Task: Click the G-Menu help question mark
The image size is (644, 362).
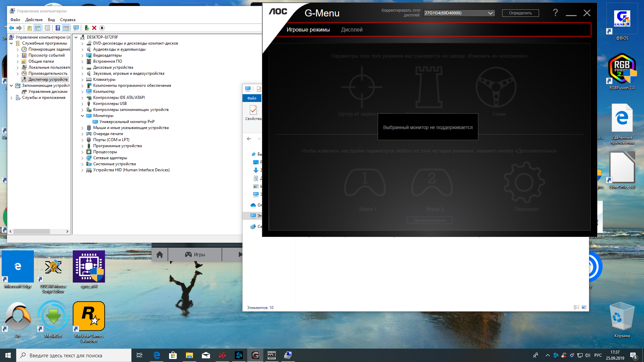Action: tap(555, 13)
